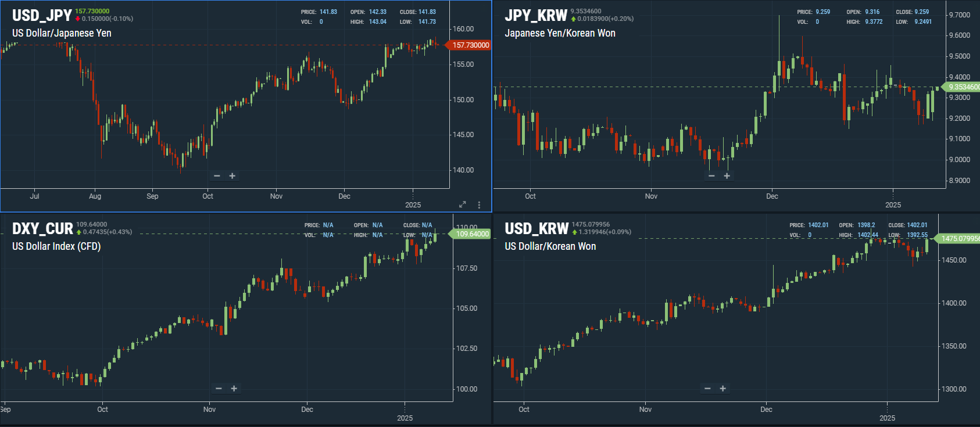Zoom in the USD_KRW chart
The height and width of the screenshot is (427, 980).
[x=723, y=388]
